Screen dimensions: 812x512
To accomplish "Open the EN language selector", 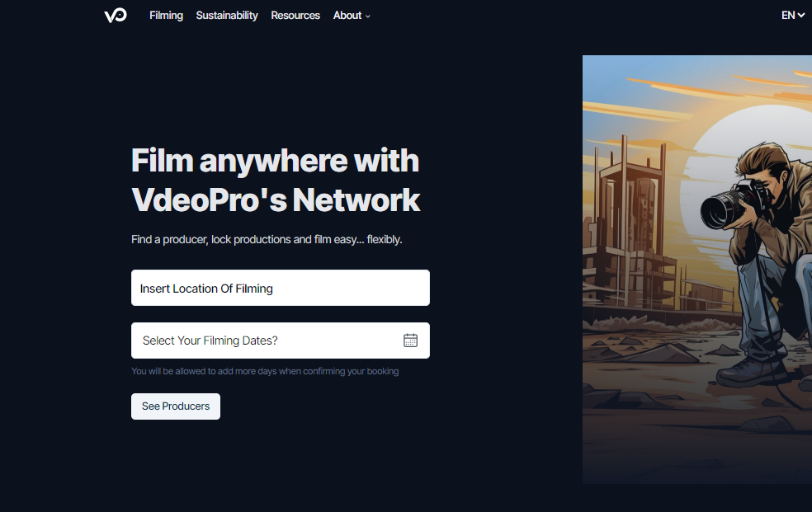I will click(793, 16).
